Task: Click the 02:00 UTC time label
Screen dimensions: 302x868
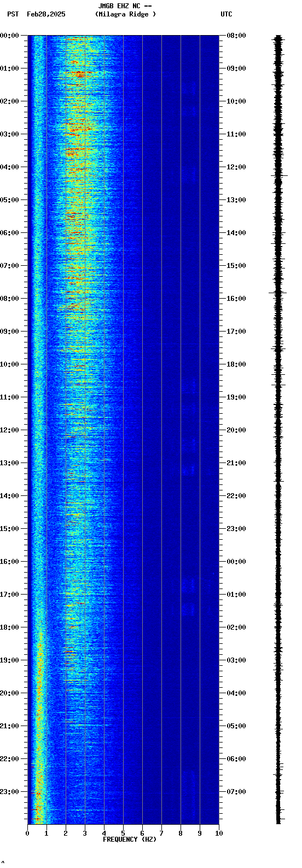Action: click(236, 627)
